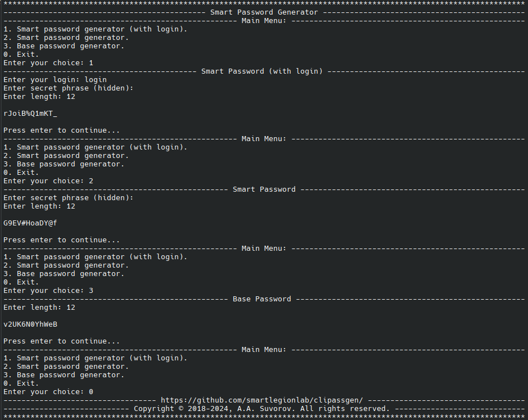Click the 'Smart Password' header above G9EV#HoaDY@f
Screen dimensions: 528x420
264,189
